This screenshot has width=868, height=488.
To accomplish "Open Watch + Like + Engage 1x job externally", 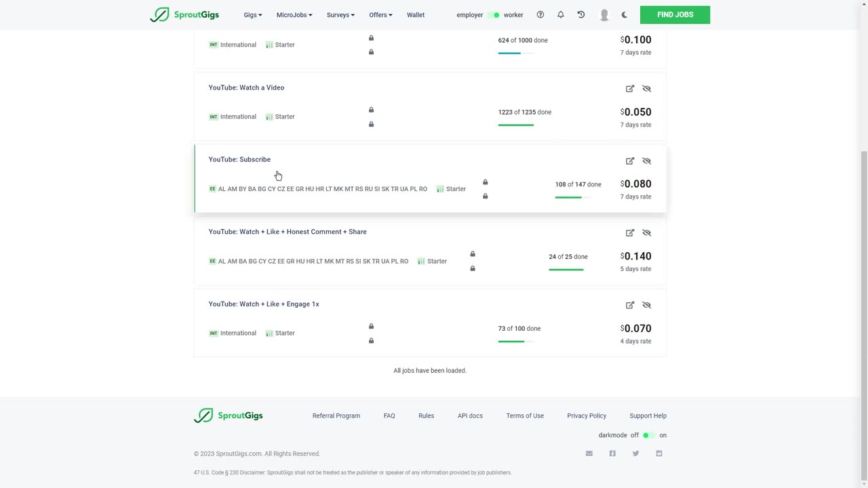I will coord(630,305).
